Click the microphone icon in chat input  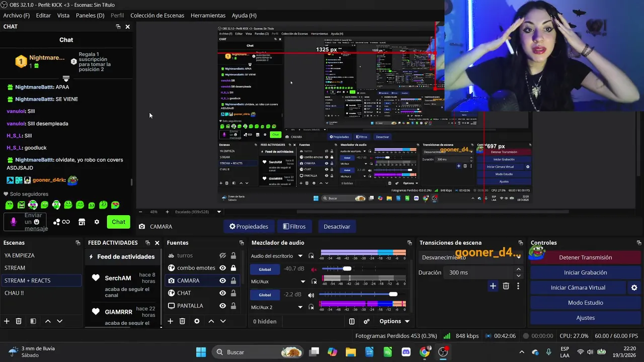coord(14,222)
